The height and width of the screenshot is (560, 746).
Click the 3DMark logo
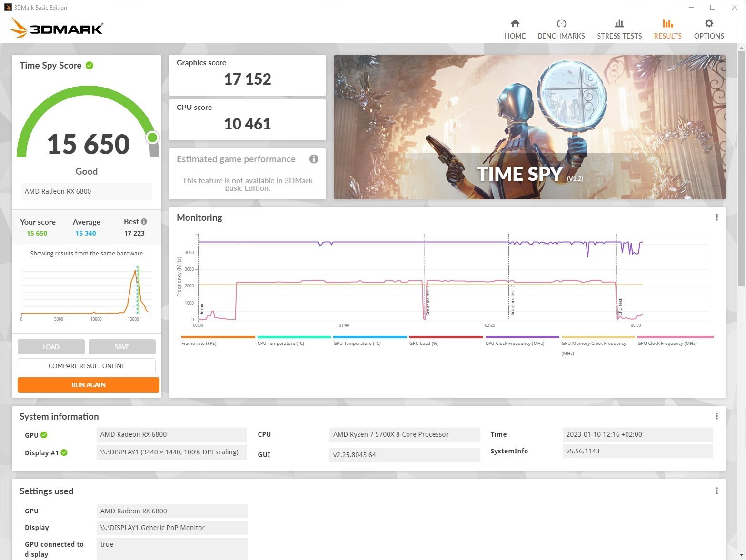tap(56, 29)
